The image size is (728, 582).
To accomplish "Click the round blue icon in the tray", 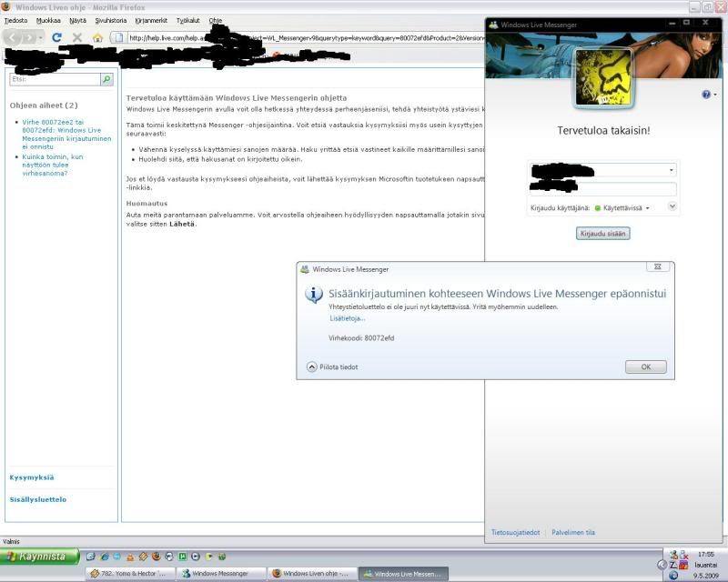I will (x=673, y=576).
